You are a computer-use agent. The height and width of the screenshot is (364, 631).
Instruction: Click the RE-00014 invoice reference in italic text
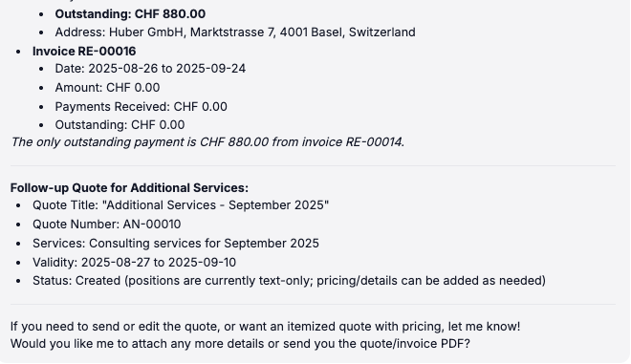coord(374,142)
